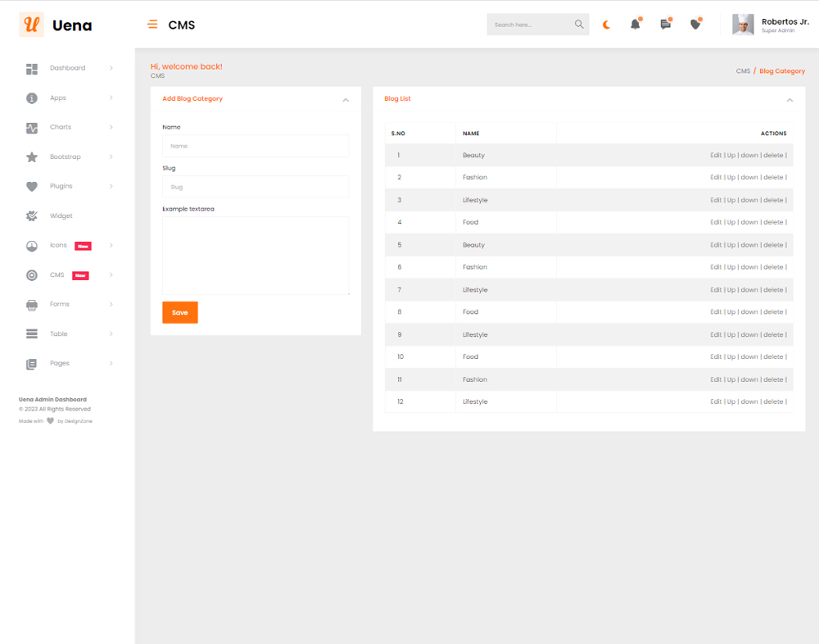Image resolution: width=819 pixels, height=644 pixels.
Task: Open the Widget sidebar item
Action: pos(61,215)
